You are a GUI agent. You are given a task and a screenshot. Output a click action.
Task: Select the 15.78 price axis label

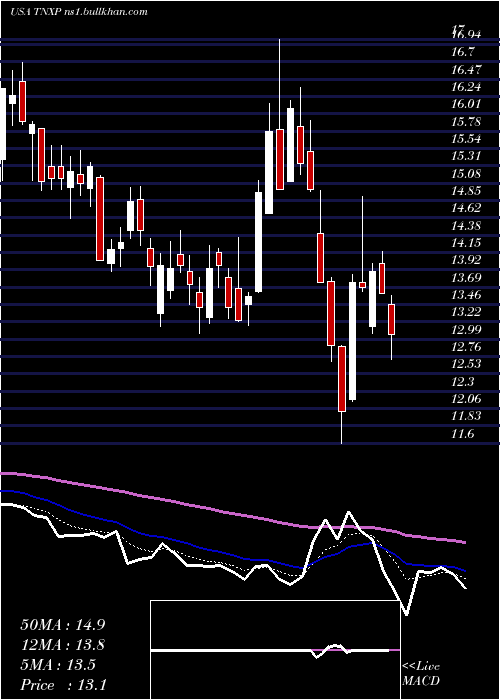(467, 121)
